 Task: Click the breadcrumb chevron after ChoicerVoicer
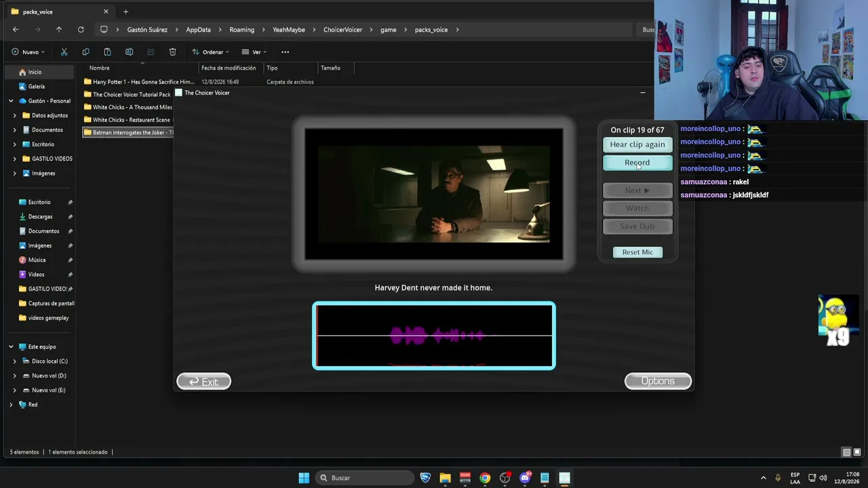[371, 30]
